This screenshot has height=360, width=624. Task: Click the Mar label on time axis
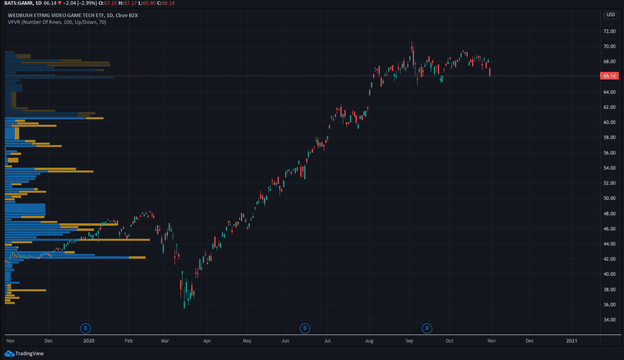(165, 341)
